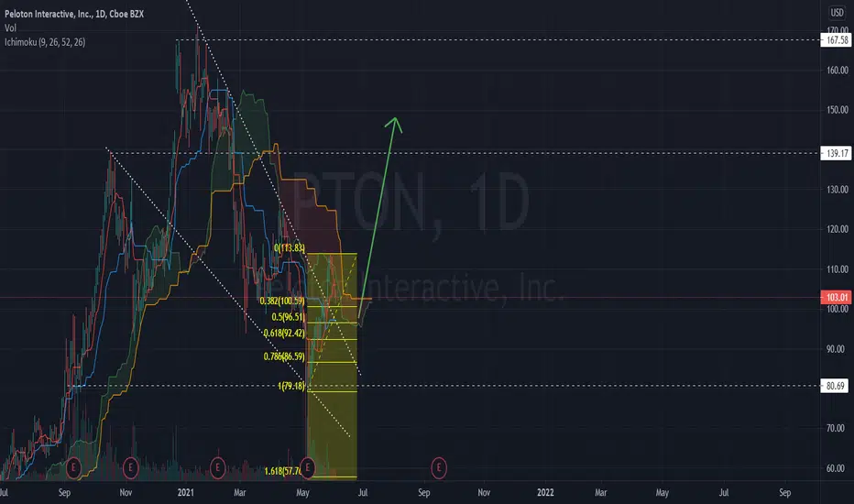Click the earnings marker near Nov 2020
854x504 pixels.
point(129,467)
